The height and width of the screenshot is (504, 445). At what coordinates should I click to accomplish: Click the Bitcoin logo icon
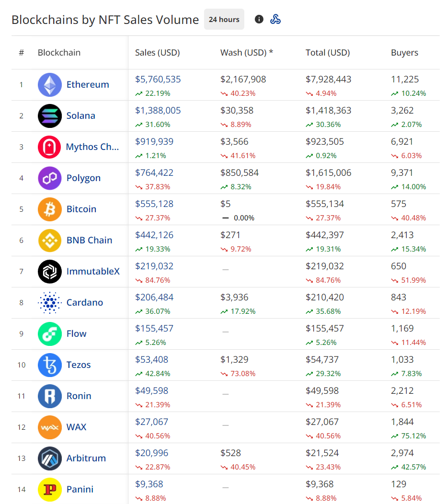point(50,209)
